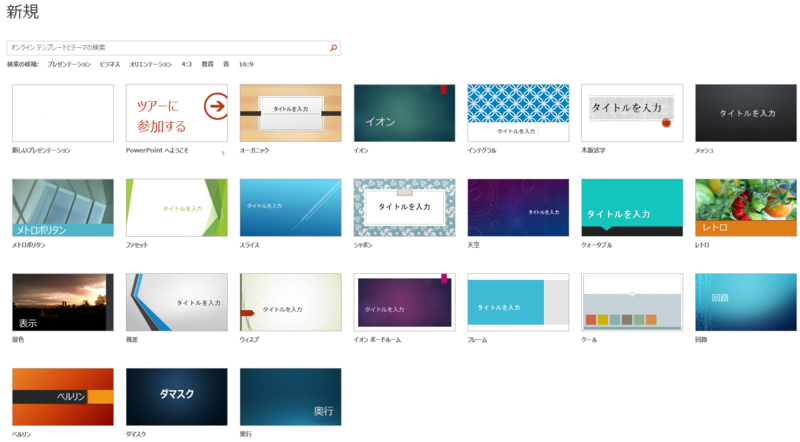Open the blank 新しいプレゼンテーション thumbnail
This screenshot has width=800, height=442.
(63, 113)
